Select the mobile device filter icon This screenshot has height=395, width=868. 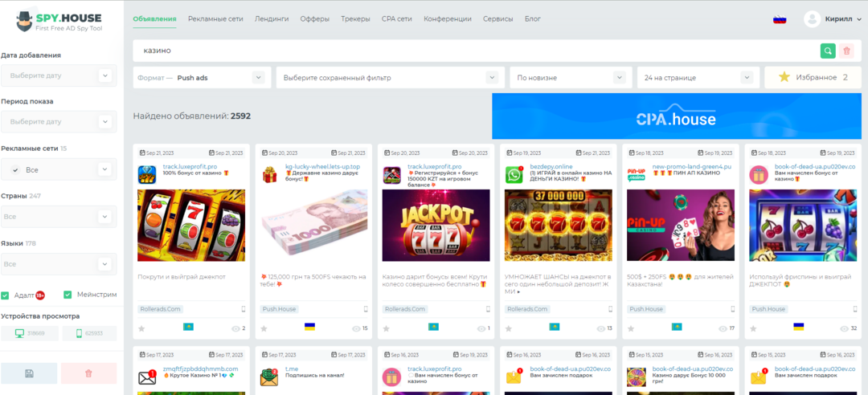coord(89,333)
